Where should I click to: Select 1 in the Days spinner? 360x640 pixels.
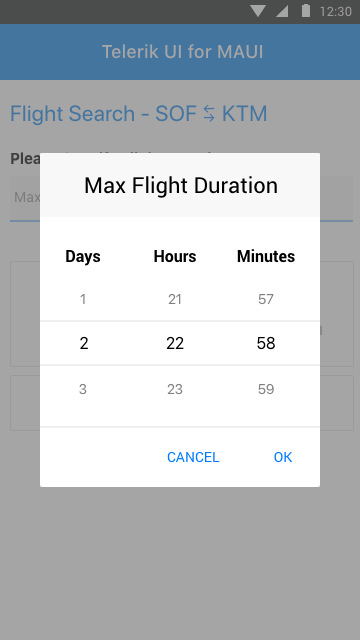pos(83,299)
